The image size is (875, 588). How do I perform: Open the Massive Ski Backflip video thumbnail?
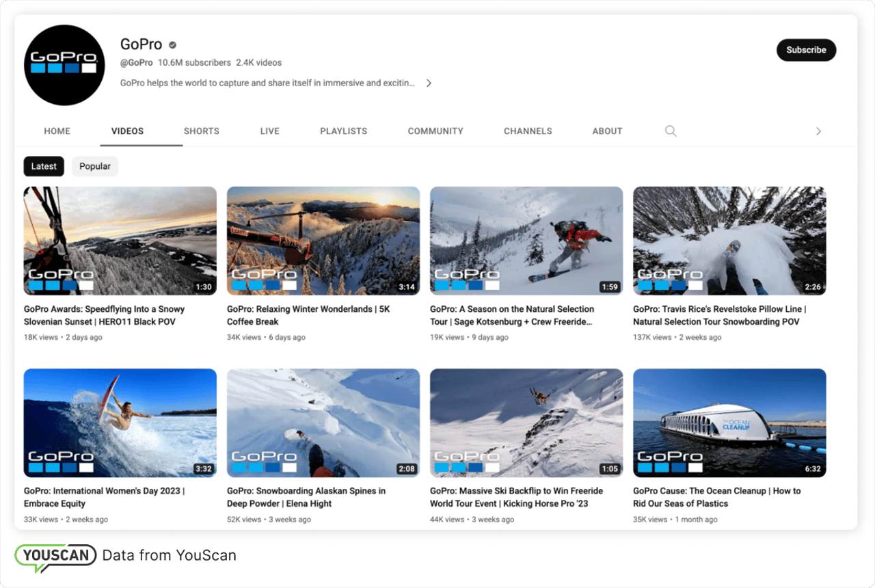click(x=526, y=423)
